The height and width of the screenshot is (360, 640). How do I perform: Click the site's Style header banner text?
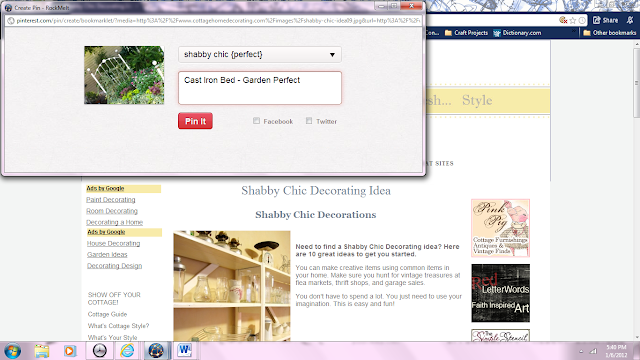pos(477,100)
